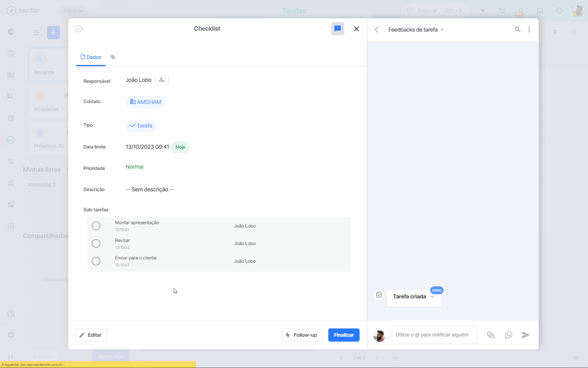Screen dimensions: 588x368
Task: Check off Enviar para o cliente
Action: [96, 261]
